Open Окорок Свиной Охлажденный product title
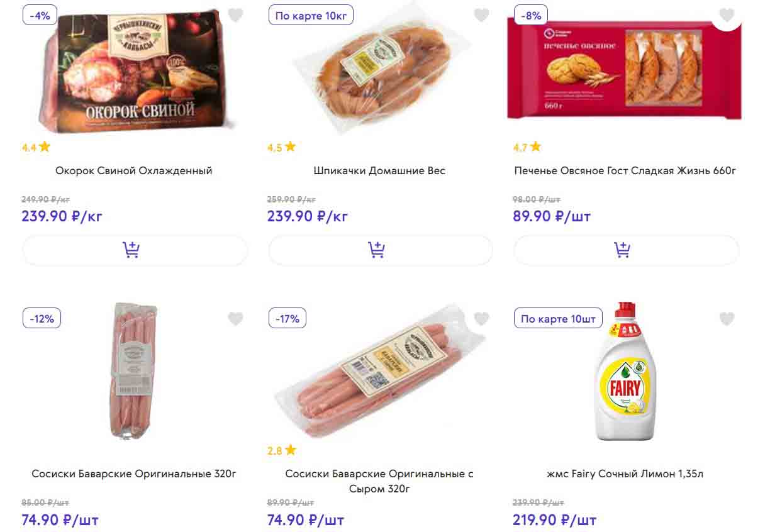The image size is (770, 532). click(x=134, y=170)
